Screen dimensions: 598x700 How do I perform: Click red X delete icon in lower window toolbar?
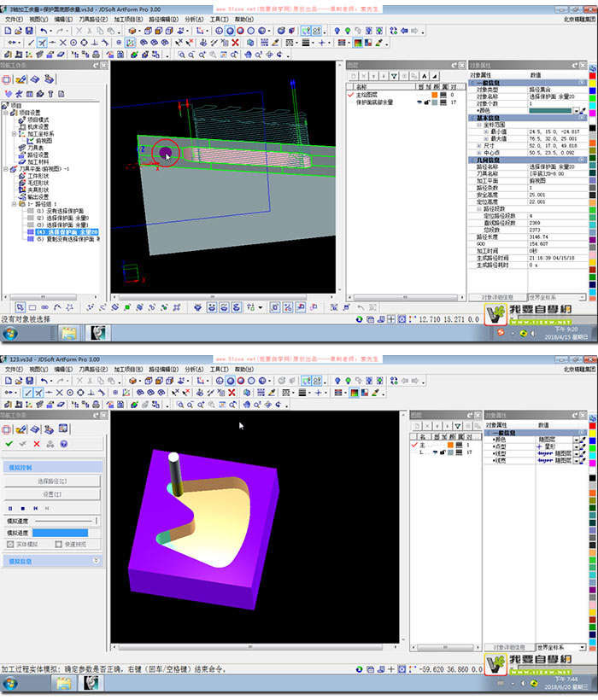point(232,393)
